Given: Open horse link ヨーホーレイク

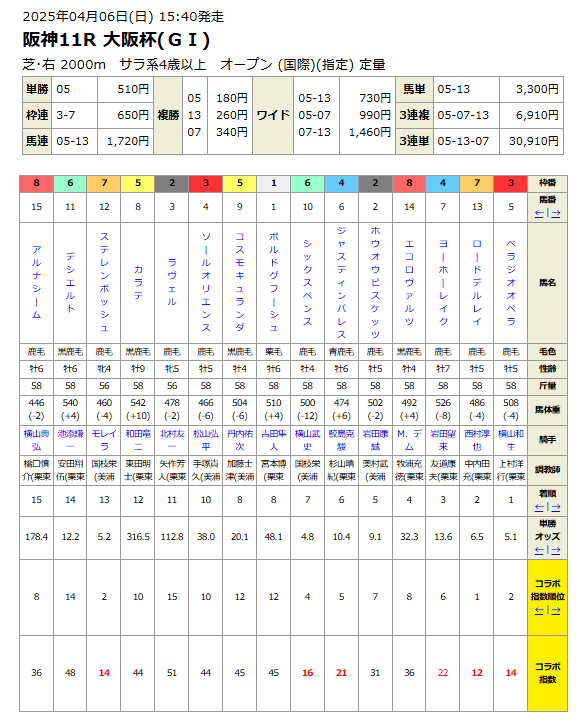Looking at the screenshot, I should coord(443,283).
